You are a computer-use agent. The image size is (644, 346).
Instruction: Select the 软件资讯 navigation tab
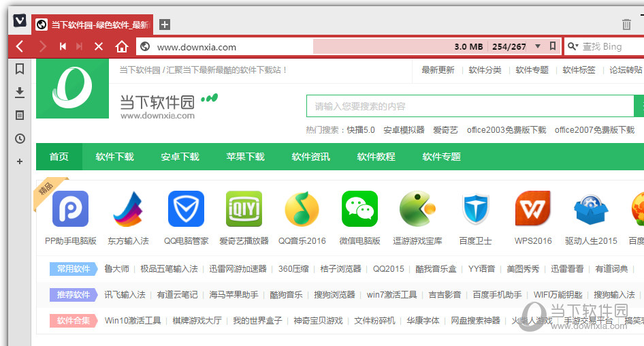tap(310, 157)
